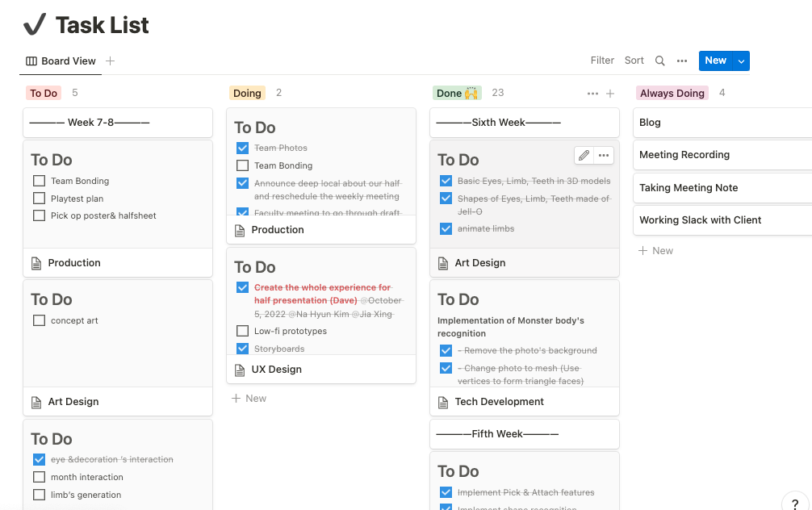Uncheck the Storyboards checkbox
The height and width of the screenshot is (510, 812).
242,349
